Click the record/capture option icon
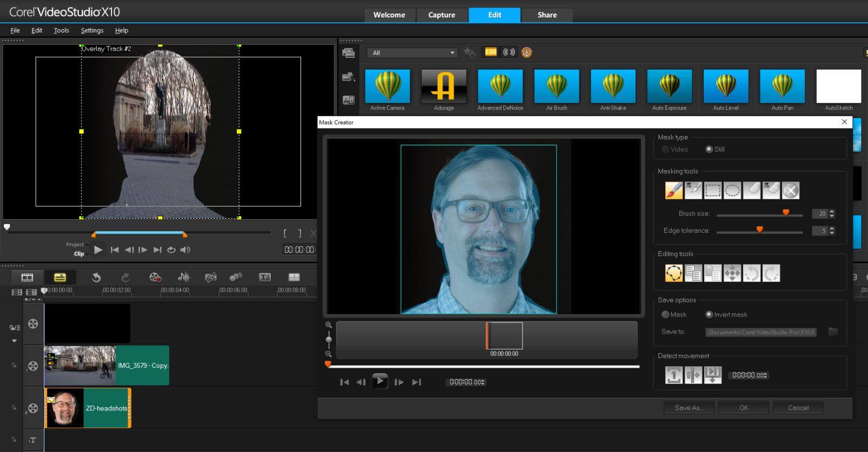 click(155, 278)
